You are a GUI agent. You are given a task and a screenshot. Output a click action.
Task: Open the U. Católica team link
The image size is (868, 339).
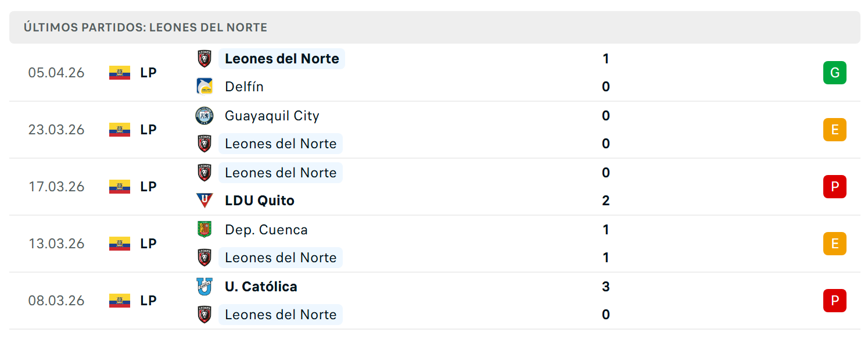261,287
